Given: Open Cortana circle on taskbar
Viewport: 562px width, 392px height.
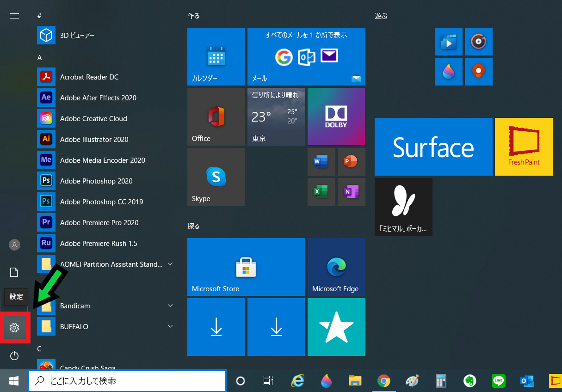Looking at the screenshot, I should [240, 381].
